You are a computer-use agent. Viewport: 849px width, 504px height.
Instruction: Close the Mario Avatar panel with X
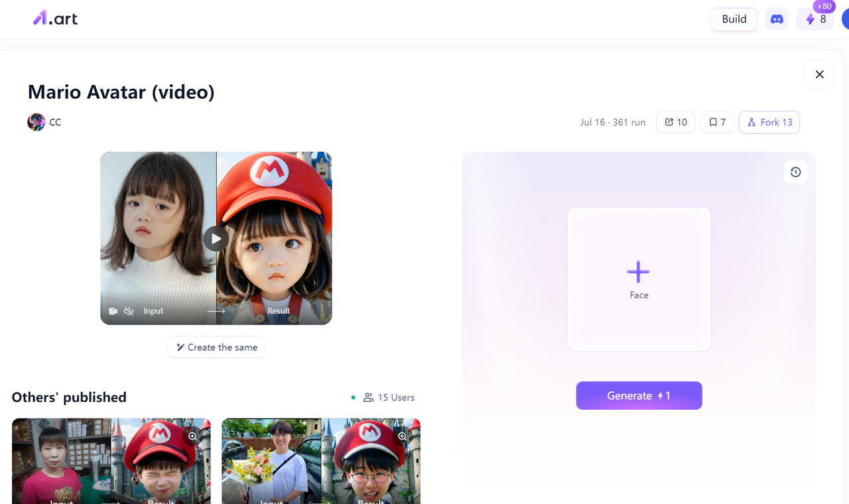(x=819, y=74)
